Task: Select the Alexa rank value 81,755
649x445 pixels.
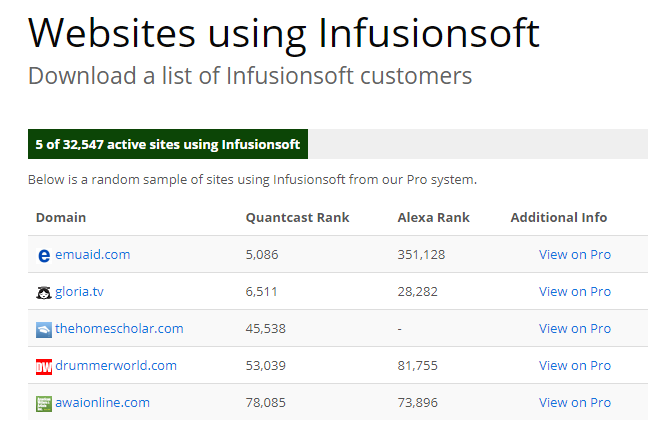Action: [418, 366]
